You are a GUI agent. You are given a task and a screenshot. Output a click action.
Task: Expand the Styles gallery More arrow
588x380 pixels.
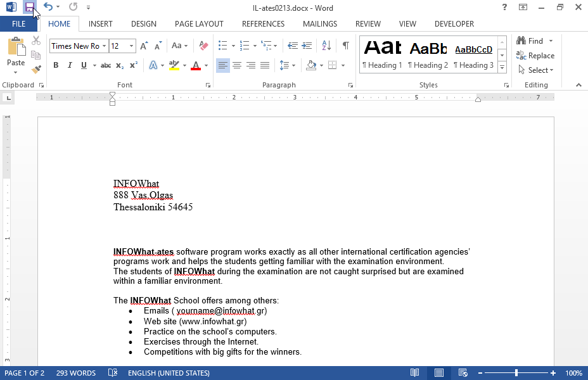[x=502, y=68]
